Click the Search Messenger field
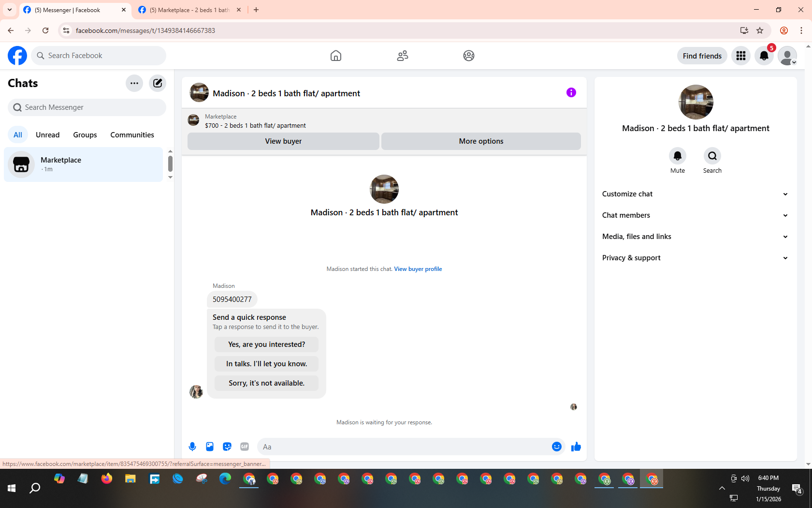The image size is (812, 508). 87,107
